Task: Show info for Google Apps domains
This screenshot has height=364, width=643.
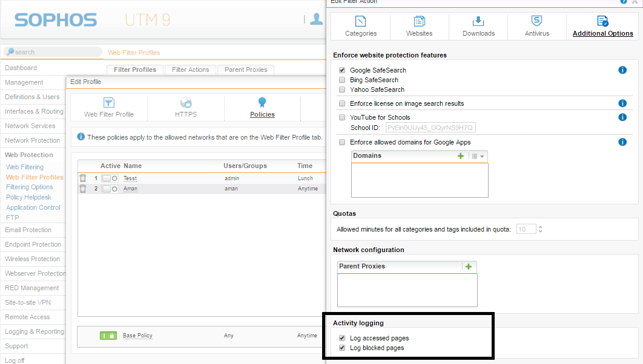Action: click(x=622, y=142)
